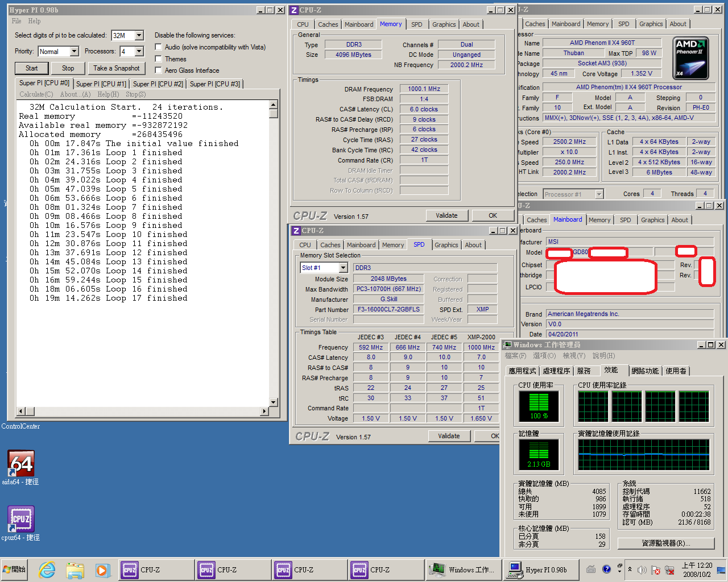
Task: Click the BIOS brand American Megatrends Inc.
Action: point(630,314)
